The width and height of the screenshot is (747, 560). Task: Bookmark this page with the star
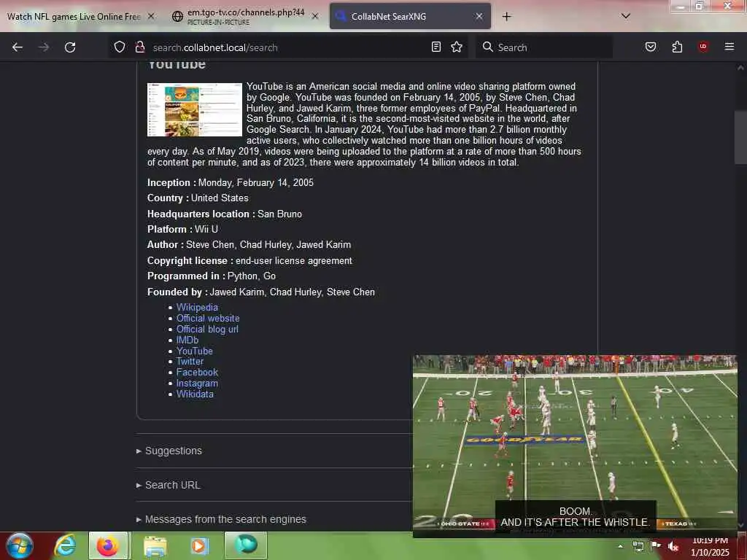click(x=457, y=47)
